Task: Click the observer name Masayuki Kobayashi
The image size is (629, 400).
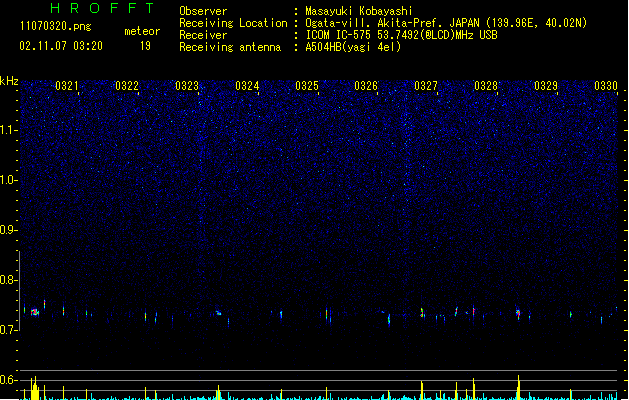Action: point(359,11)
